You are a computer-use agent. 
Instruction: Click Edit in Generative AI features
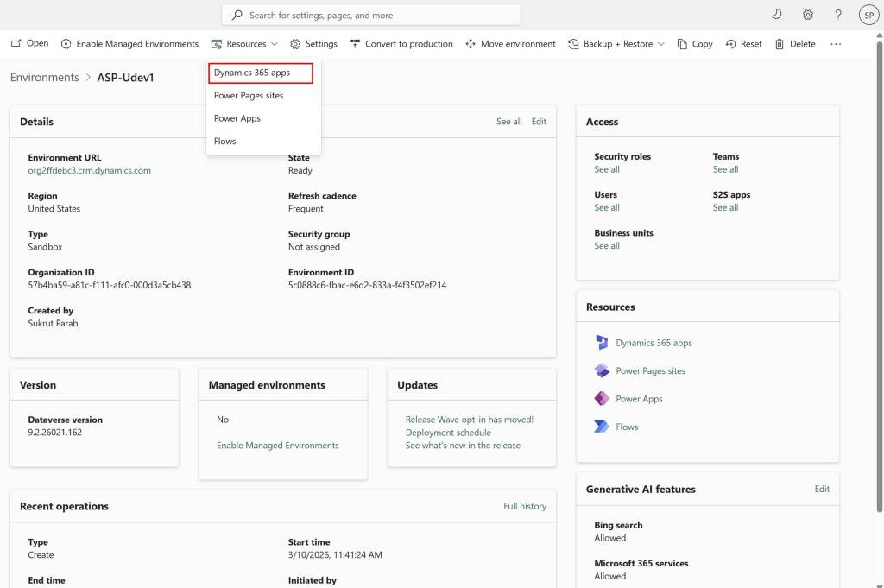point(822,489)
